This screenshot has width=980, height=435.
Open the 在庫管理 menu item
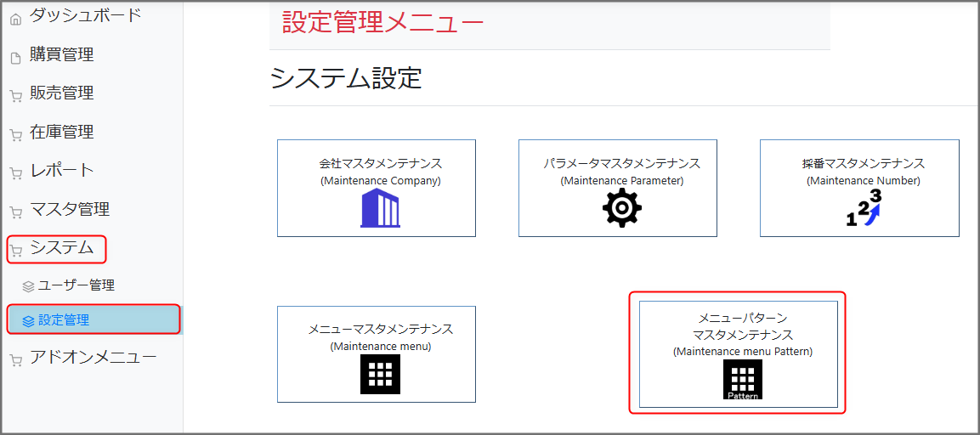click(61, 132)
